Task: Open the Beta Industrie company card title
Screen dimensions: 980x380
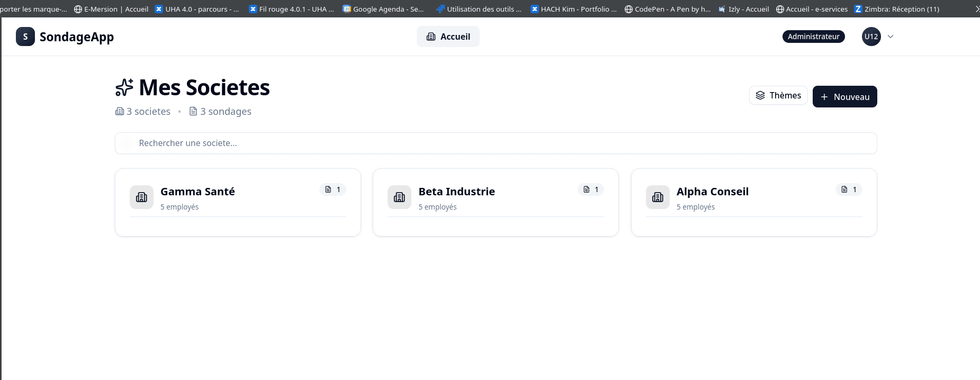Action: 456,192
